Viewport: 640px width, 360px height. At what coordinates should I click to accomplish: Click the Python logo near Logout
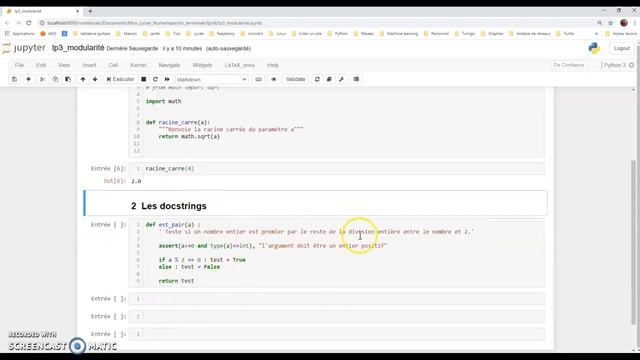(594, 48)
